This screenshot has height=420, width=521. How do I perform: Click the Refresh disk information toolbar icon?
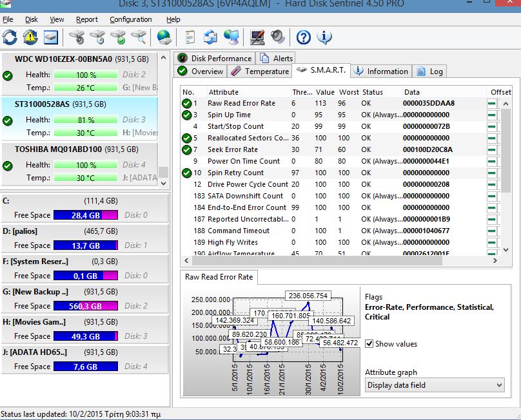(10, 37)
